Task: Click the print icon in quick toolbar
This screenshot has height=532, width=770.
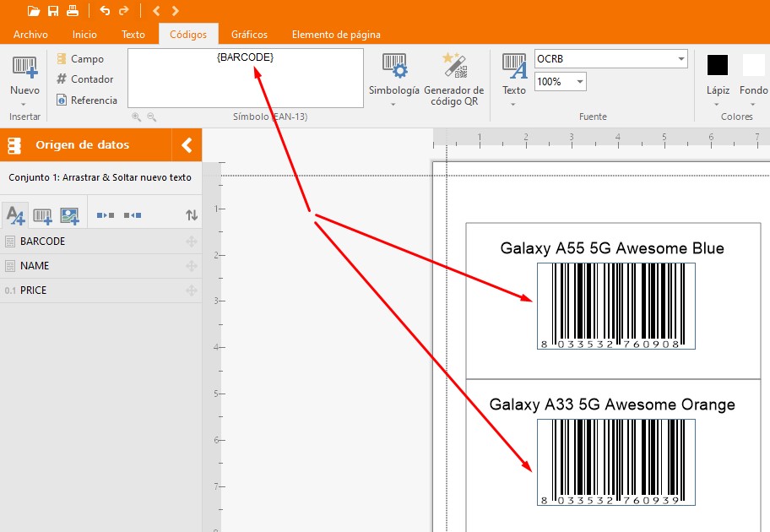Action: click(x=73, y=11)
